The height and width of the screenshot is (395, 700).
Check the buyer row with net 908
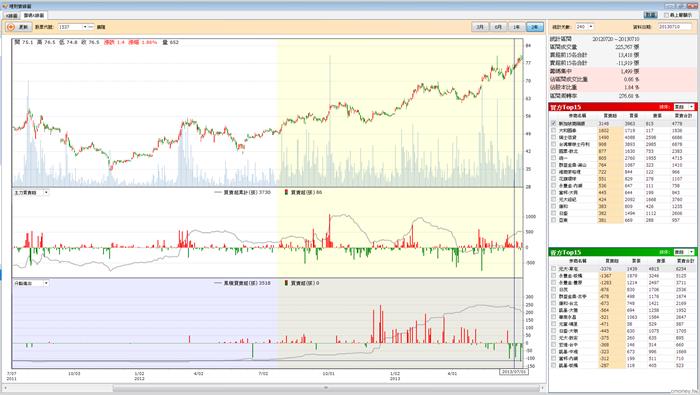tap(554, 144)
